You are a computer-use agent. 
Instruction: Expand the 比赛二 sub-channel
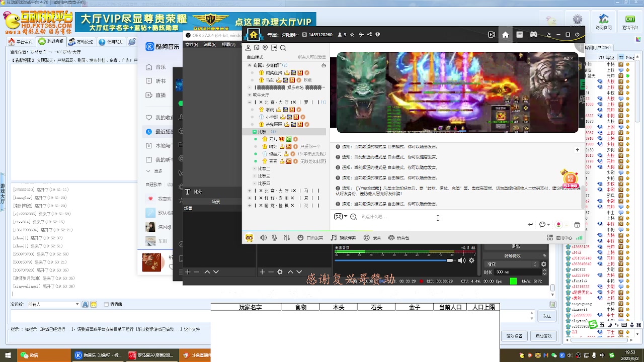255,168
